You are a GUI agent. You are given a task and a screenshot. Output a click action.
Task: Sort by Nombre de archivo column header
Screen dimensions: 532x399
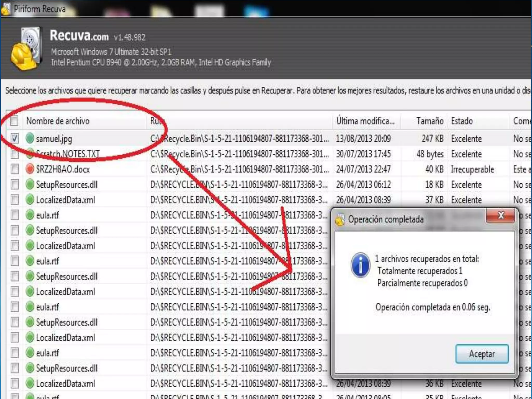click(58, 121)
